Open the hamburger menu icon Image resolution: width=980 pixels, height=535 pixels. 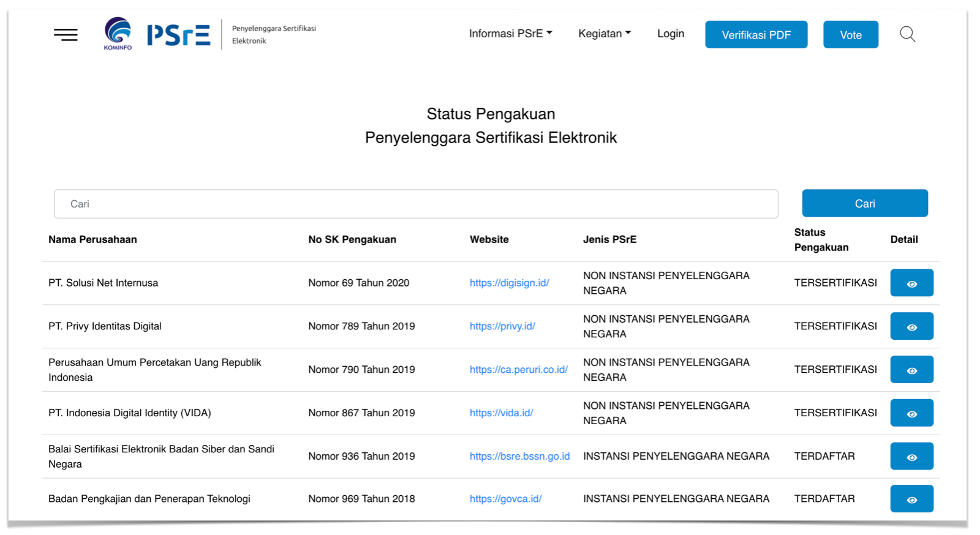66,34
